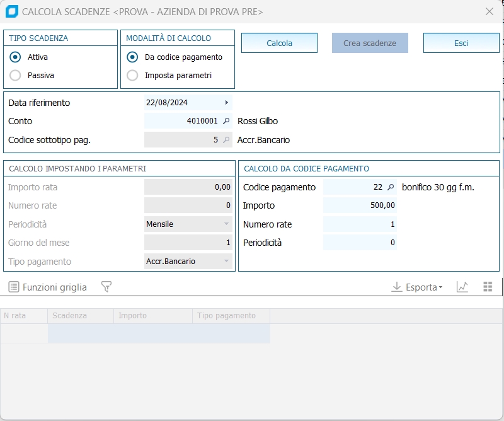
Task: Expand the Periodicità Mensile dropdown
Action: tap(226, 224)
